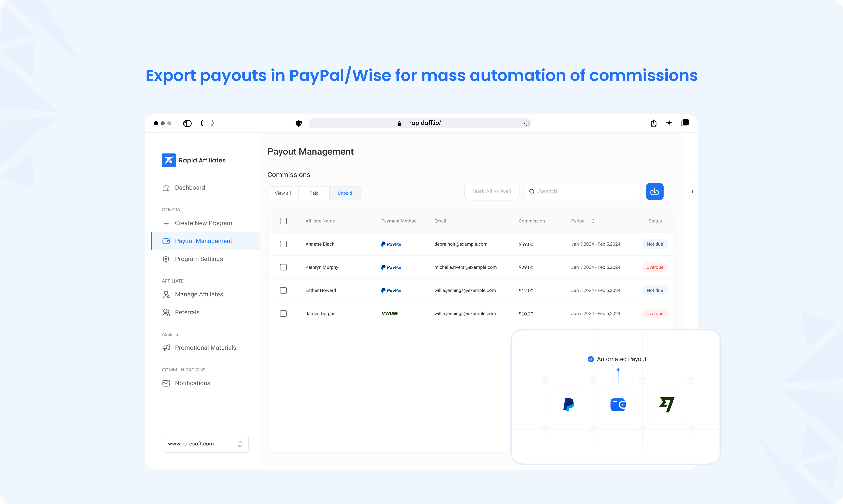The image size is (843, 504).
Task: Click the commissions Search field
Action: [x=582, y=191]
